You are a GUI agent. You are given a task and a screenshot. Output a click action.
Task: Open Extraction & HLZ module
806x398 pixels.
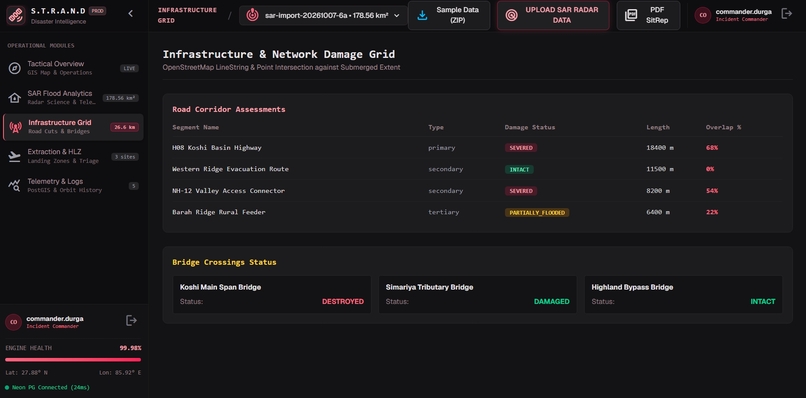click(x=73, y=156)
